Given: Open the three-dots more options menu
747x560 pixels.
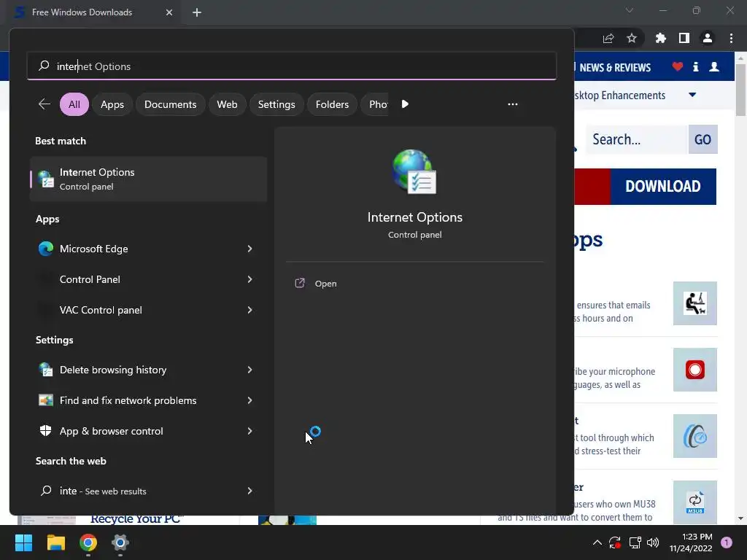Looking at the screenshot, I should coord(513,104).
